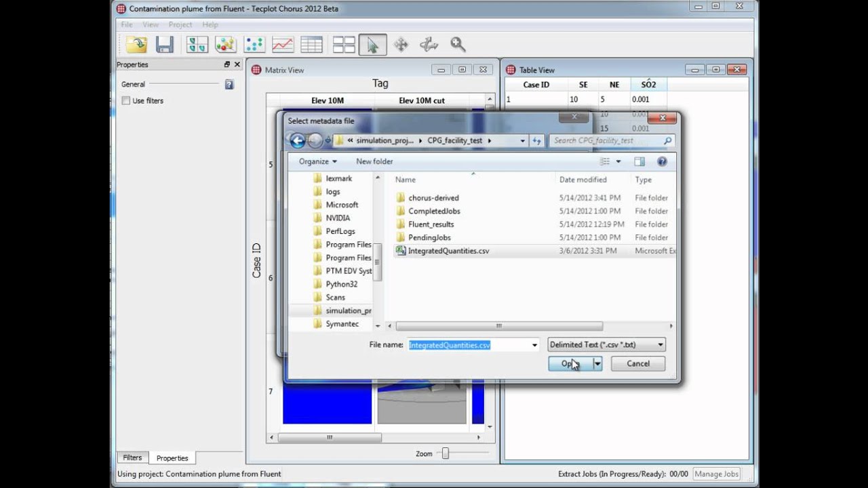Close the Properties panel
The width and height of the screenshot is (868, 488).
point(237,64)
